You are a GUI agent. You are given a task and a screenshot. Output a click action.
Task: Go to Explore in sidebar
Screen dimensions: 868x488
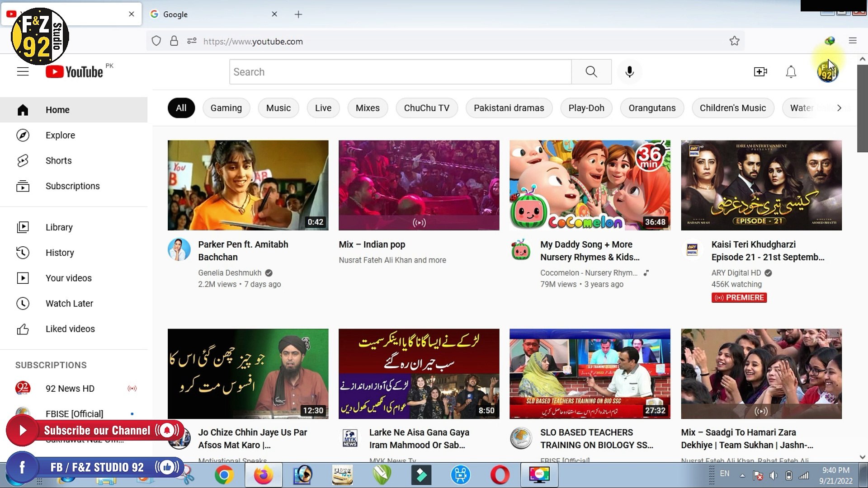click(74, 135)
